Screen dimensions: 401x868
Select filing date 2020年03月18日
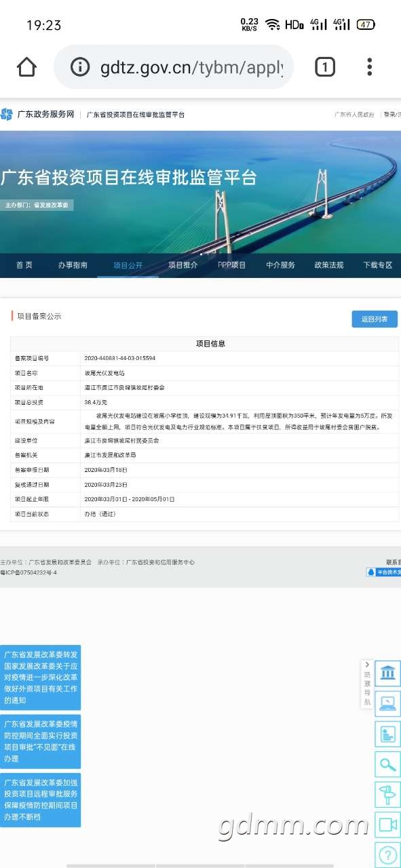pos(107,469)
